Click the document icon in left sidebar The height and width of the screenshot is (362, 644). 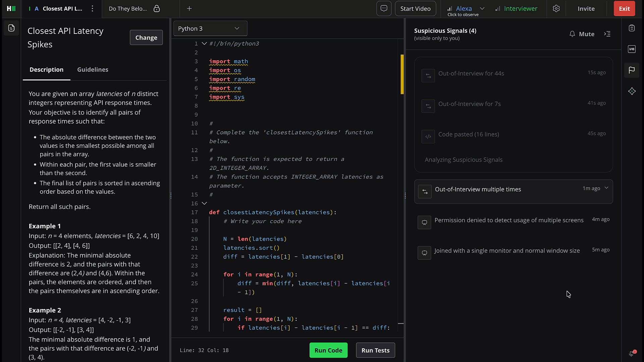click(11, 28)
